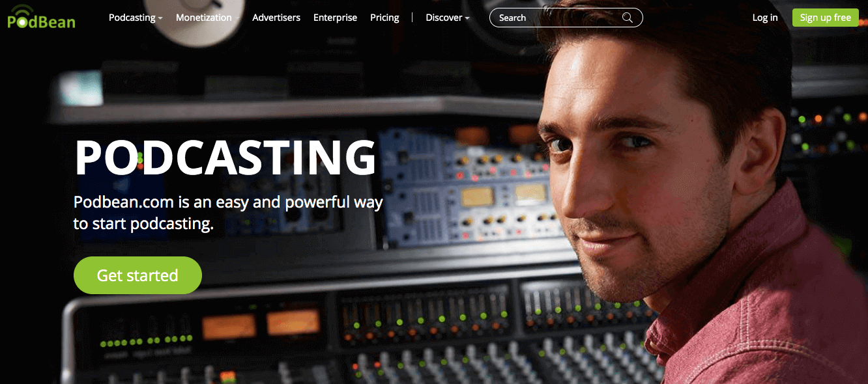The height and width of the screenshot is (384, 868).
Task: Open the Monetization dropdown menu
Action: click(x=207, y=18)
